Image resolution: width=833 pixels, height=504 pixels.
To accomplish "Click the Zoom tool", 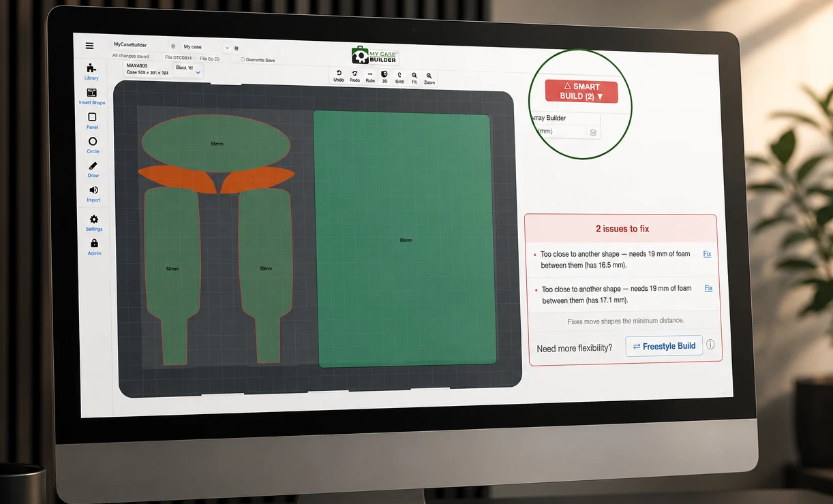I will tap(429, 78).
